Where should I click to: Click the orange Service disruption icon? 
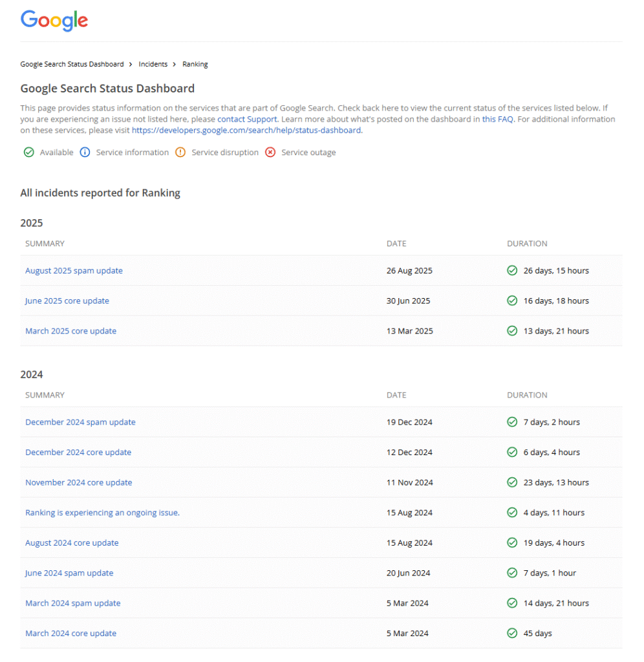[x=180, y=152]
